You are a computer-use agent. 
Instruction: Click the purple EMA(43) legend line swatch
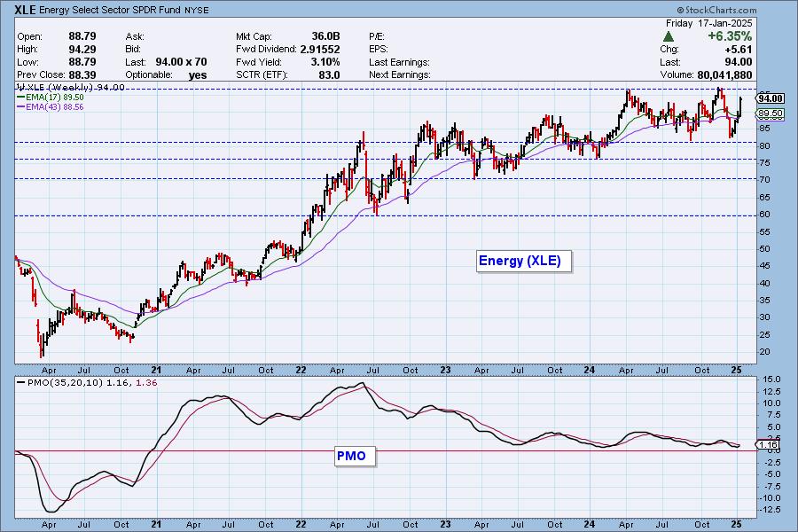click(x=21, y=107)
